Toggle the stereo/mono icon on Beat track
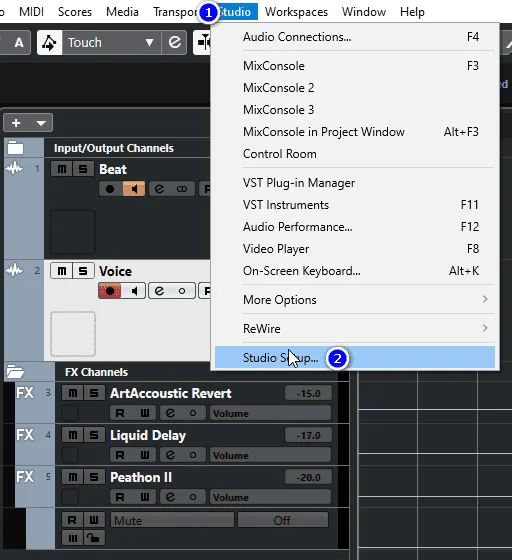Viewport: 512px width, 560px height. [182, 189]
